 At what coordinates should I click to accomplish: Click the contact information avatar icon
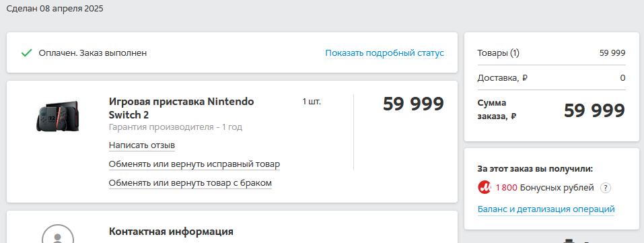58,234
